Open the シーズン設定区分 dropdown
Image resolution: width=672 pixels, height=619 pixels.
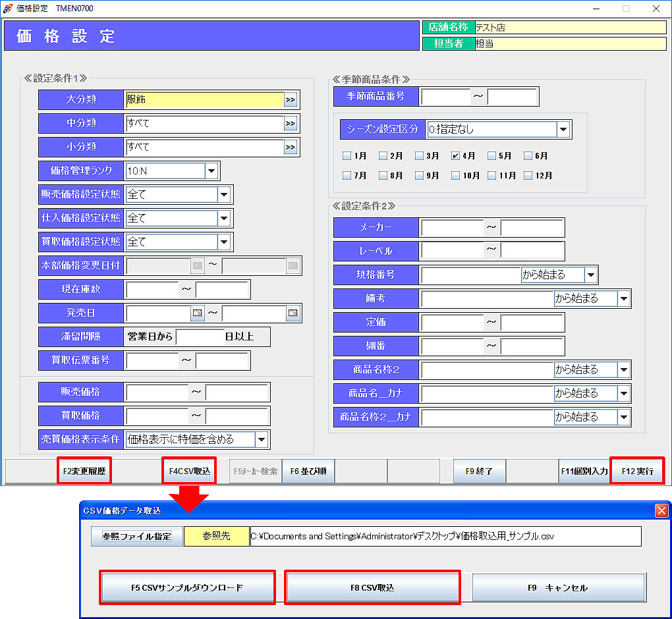[563, 130]
